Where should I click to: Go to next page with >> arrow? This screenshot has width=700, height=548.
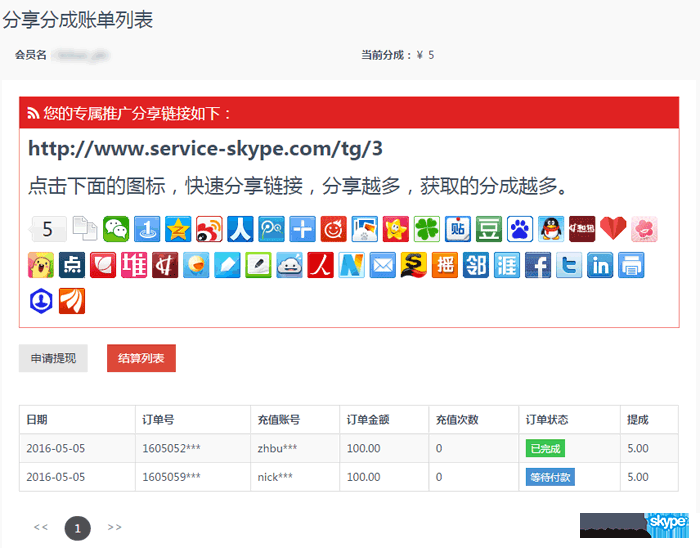point(114,527)
